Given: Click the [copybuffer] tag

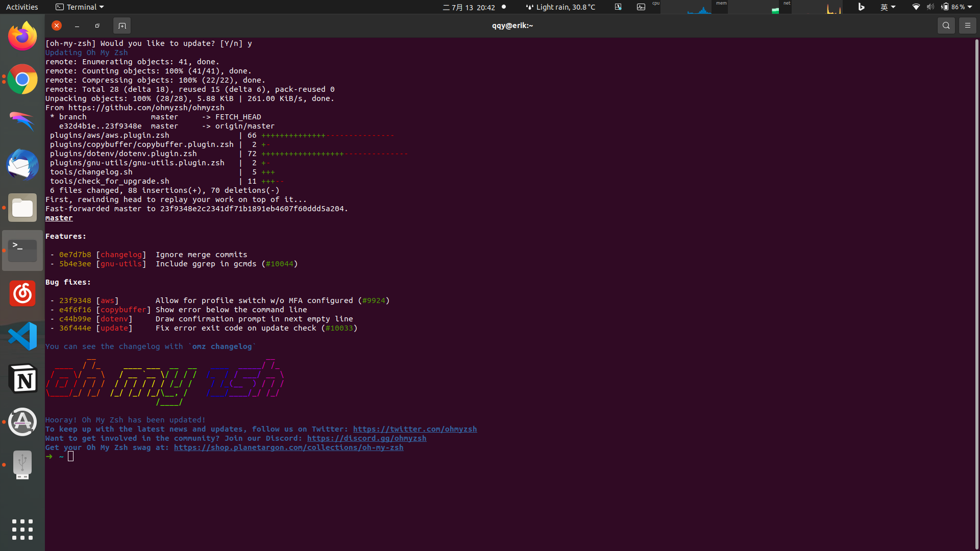Looking at the screenshot, I should tap(123, 310).
